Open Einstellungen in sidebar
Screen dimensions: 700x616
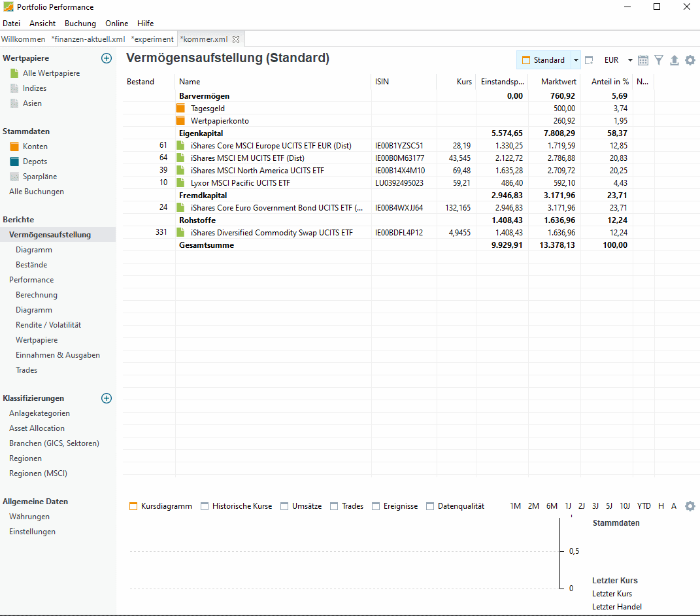tap(32, 532)
